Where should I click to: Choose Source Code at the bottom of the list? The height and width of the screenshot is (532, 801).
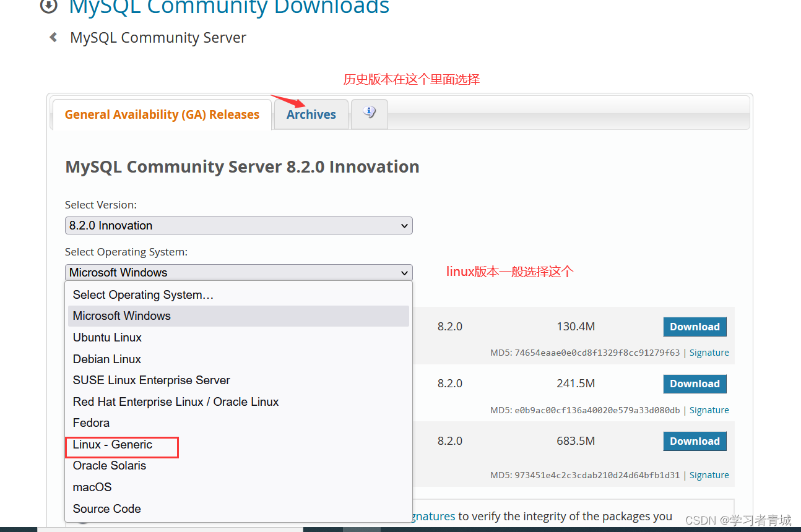(106, 508)
